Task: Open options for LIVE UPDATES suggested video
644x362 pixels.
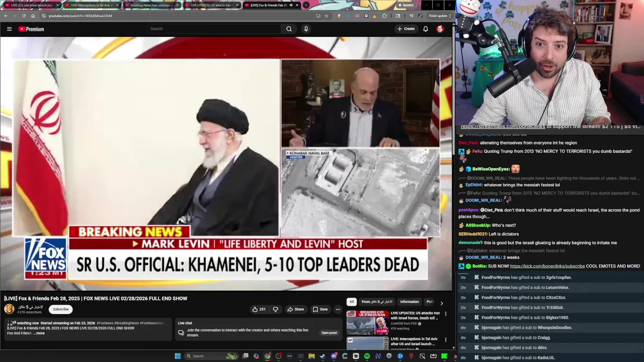Action: [445, 314]
